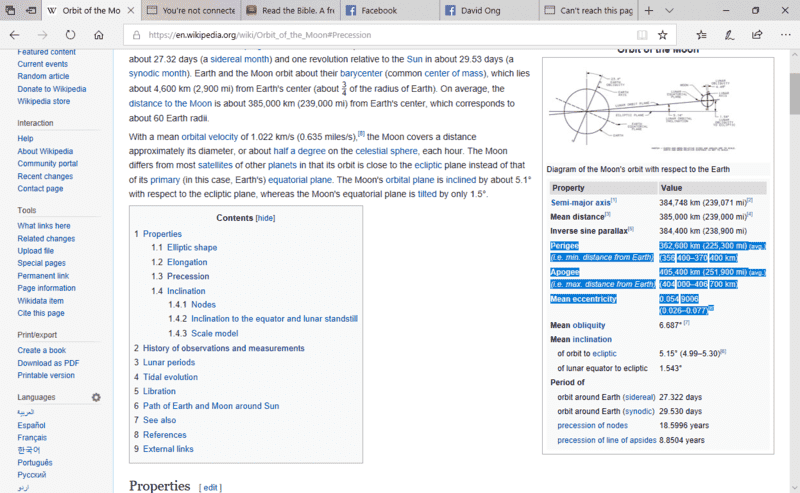Switch article language to Español
Image resolution: width=800 pixels, height=493 pixels.
point(32,425)
